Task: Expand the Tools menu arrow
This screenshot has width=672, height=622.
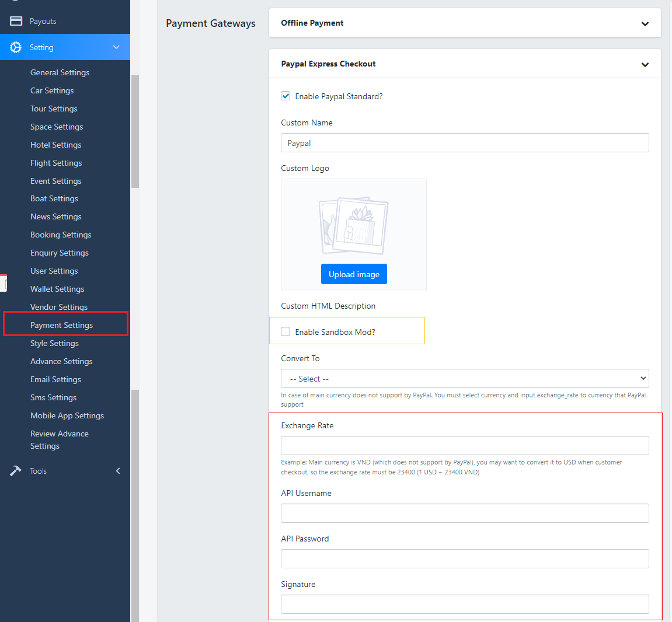Action: tap(118, 471)
